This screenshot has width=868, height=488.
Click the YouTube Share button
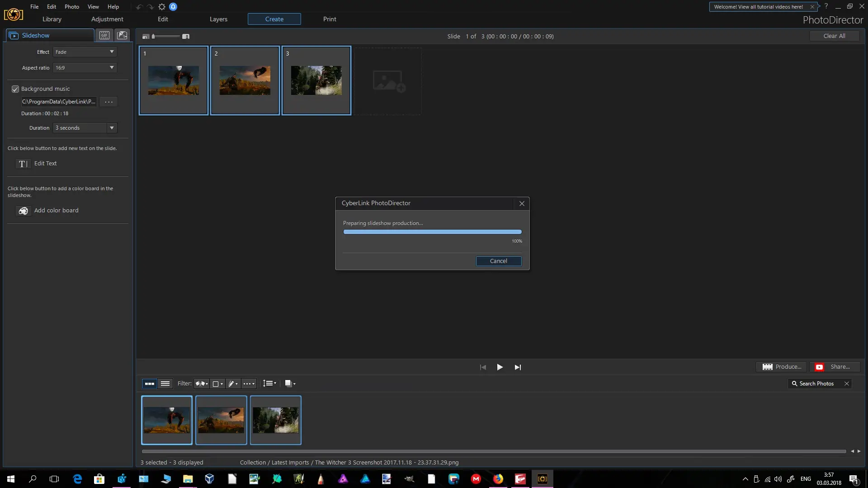[x=834, y=367]
